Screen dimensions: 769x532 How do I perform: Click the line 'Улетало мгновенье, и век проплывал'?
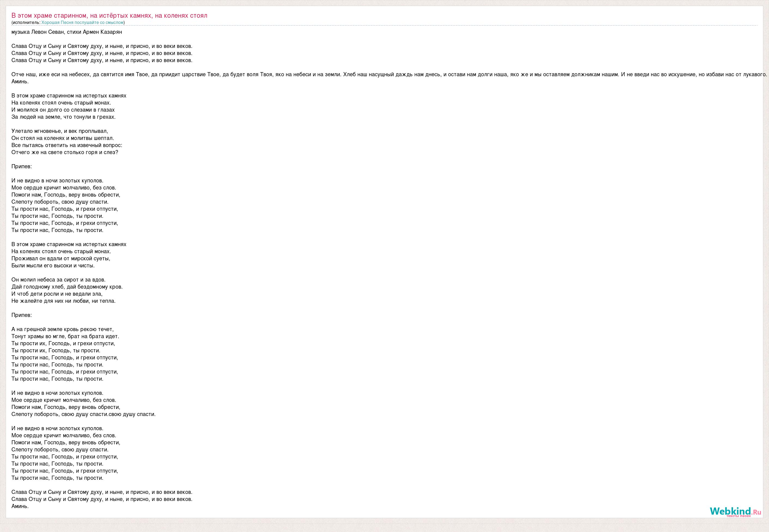pos(60,131)
